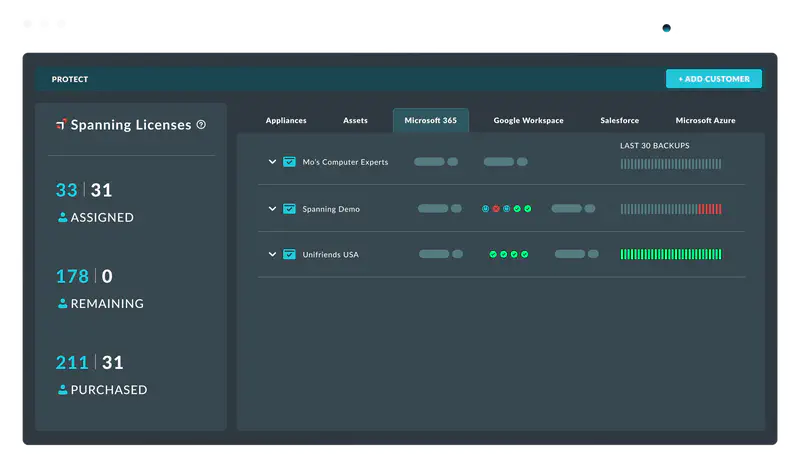800x463 pixels.
Task: Click the last green check icon for Unifriends USA
Action: tap(524, 254)
